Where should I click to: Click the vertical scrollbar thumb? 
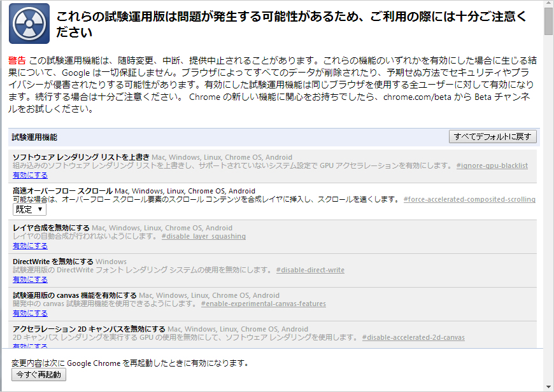(x=548, y=22)
